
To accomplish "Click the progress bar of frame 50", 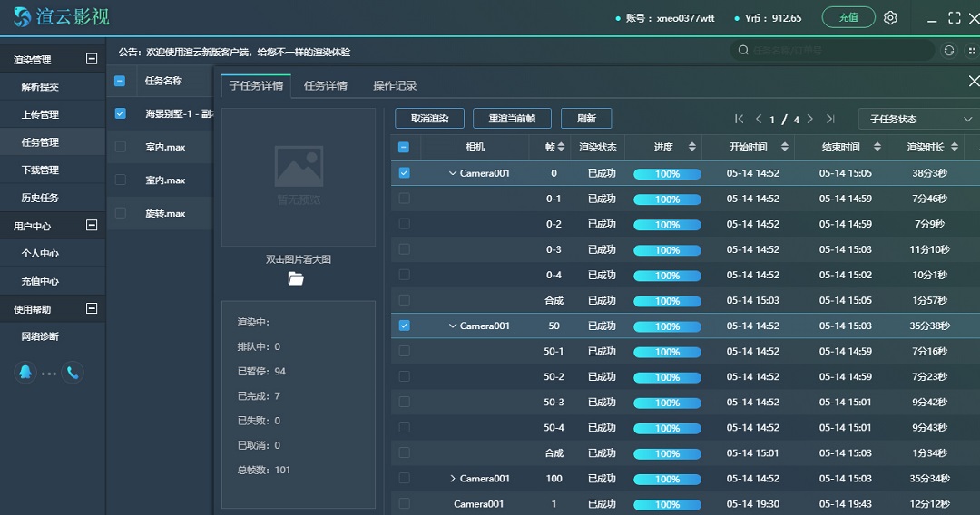I will pos(667,326).
